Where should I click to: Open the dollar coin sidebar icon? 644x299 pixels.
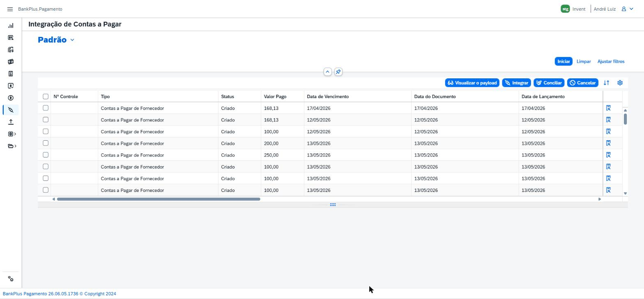pos(11,98)
